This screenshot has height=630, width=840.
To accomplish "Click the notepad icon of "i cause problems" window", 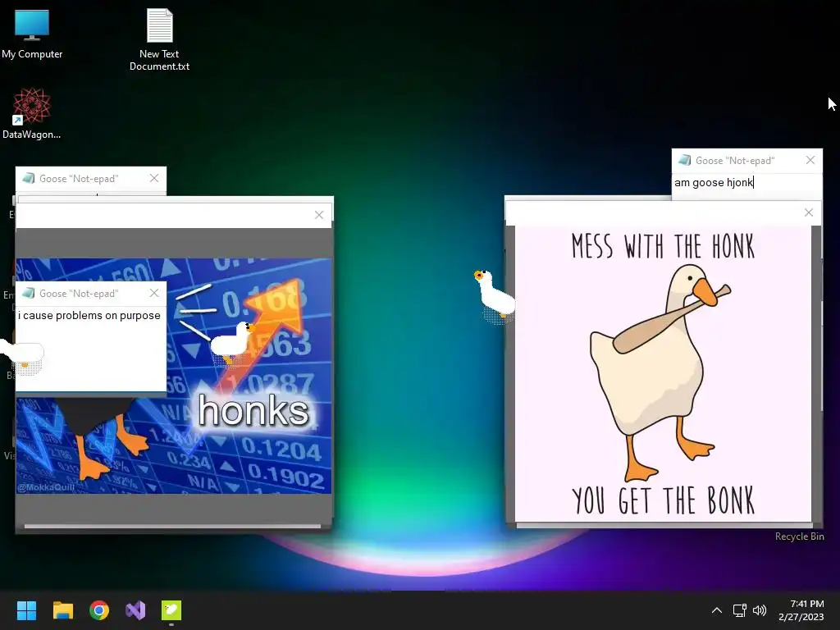I will click(29, 293).
